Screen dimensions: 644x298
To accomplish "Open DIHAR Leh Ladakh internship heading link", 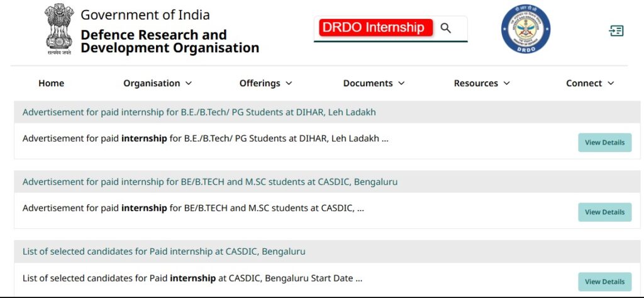I will point(199,113).
